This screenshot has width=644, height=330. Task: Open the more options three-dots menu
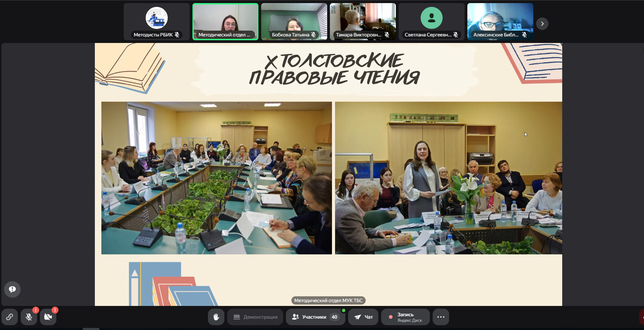(x=441, y=317)
